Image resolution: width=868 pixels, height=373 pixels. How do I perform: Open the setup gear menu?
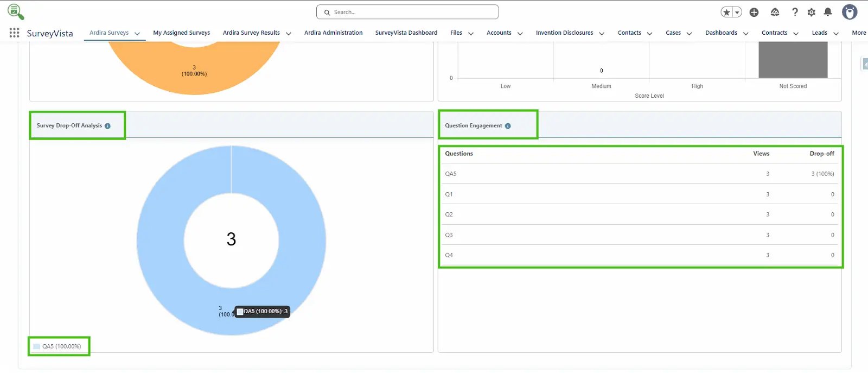point(812,12)
